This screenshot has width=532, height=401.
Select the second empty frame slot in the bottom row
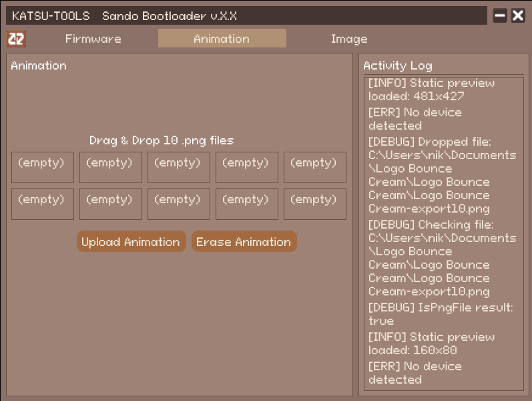[x=111, y=204]
